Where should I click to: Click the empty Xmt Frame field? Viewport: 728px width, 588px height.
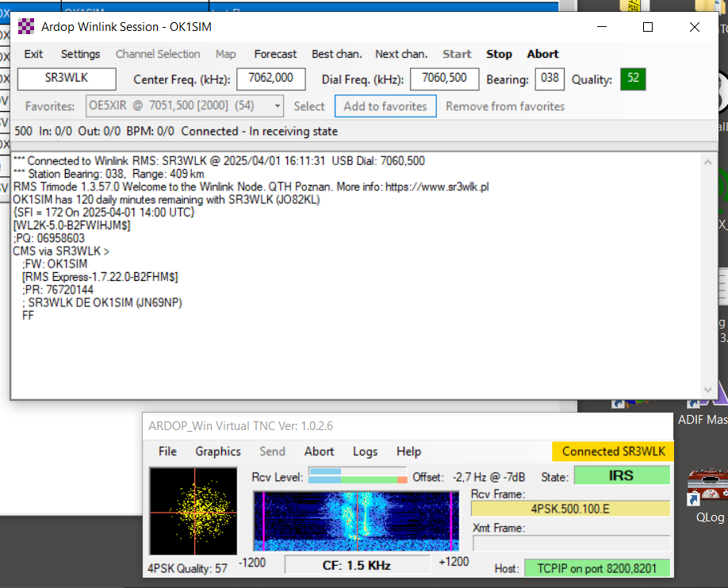click(571, 543)
